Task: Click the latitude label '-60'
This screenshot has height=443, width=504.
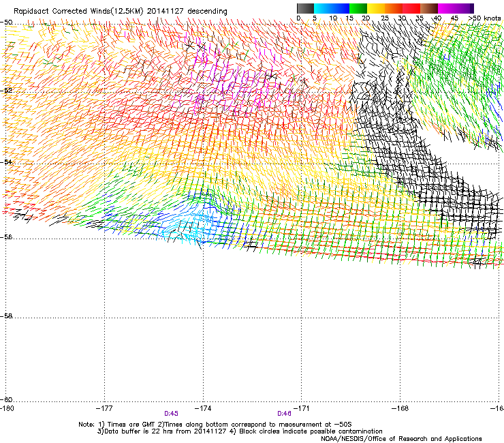Action: click(6, 399)
